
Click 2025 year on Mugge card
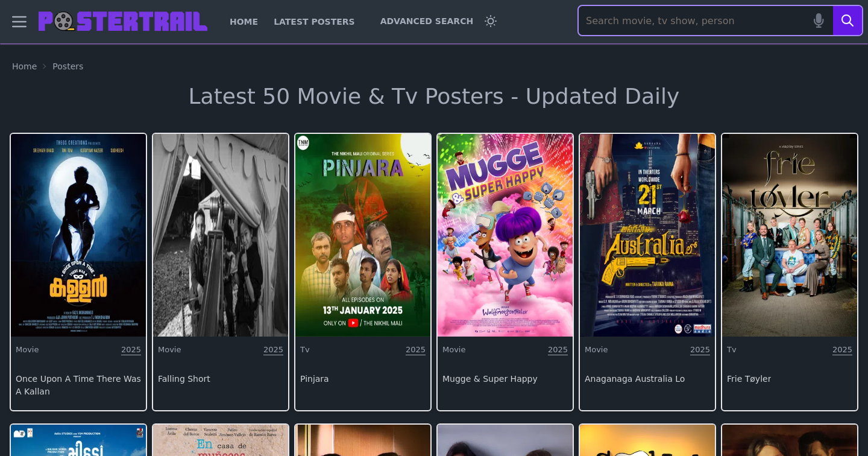(558, 350)
